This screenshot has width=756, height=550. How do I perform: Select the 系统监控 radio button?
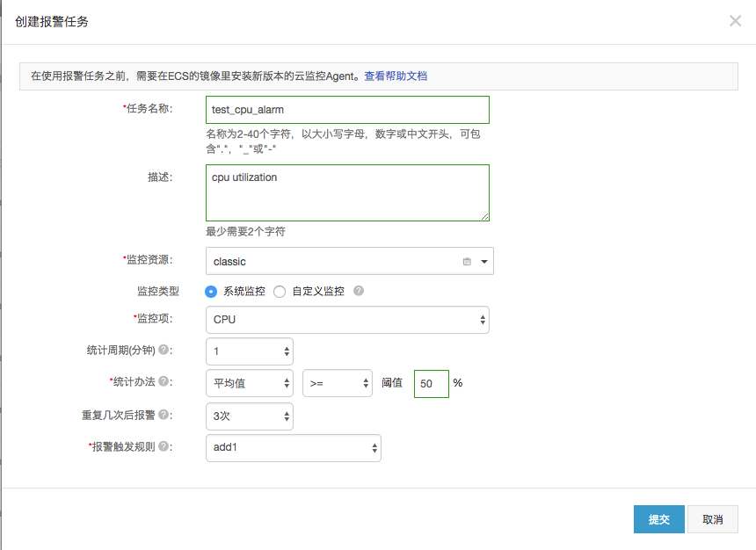click(211, 292)
